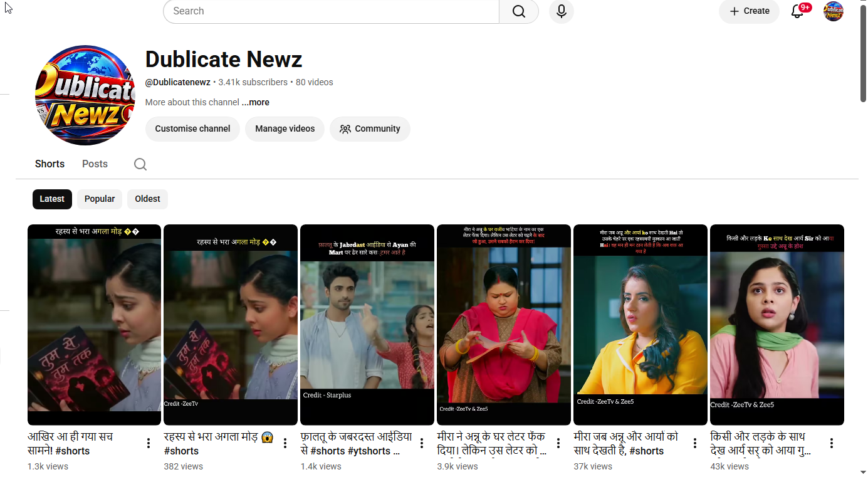Expand channel description with '...more'
Image resolution: width=868 pixels, height=477 pixels.
pyautogui.click(x=256, y=102)
